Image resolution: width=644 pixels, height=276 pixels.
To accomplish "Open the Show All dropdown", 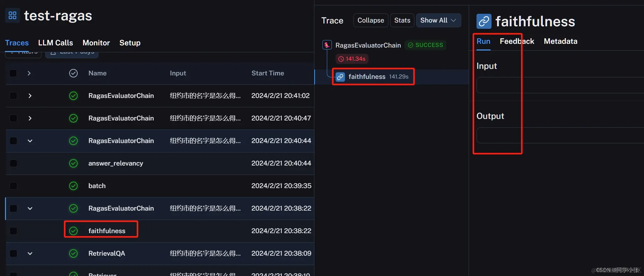I will [438, 20].
